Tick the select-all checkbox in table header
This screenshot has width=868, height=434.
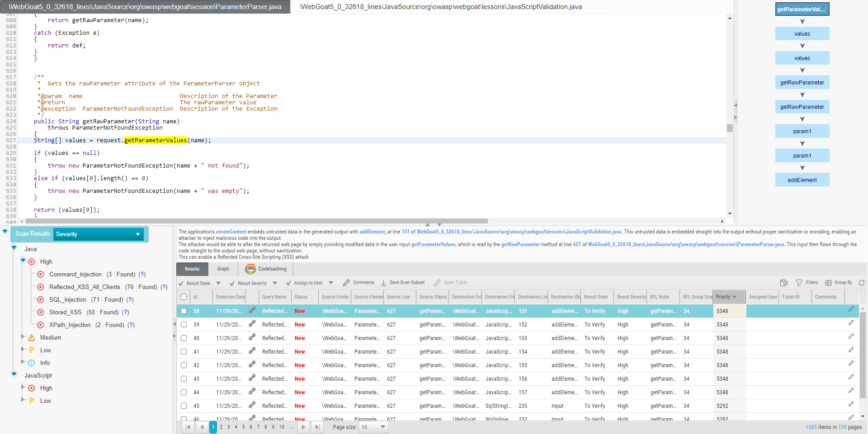184,297
